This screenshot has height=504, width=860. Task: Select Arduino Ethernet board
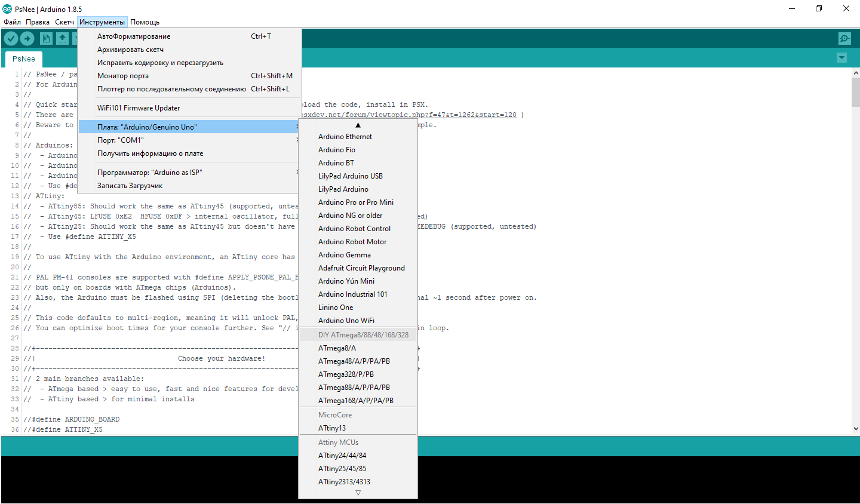[358, 137]
